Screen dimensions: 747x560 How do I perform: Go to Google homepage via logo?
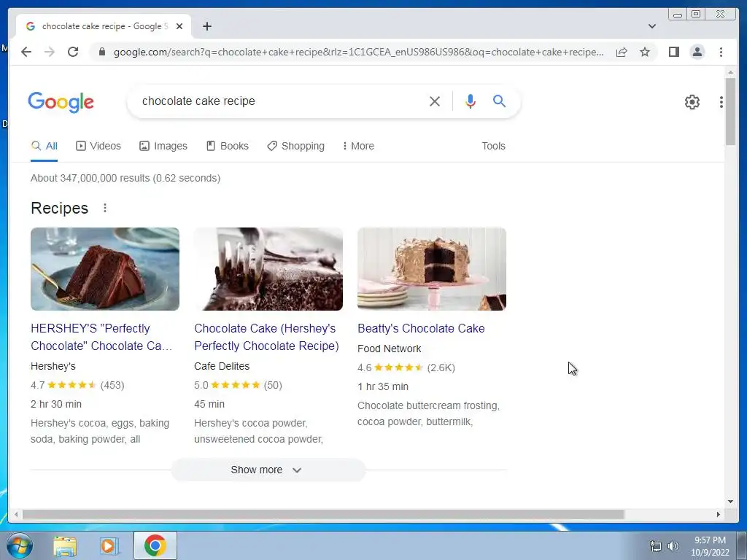[x=61, y=102]
